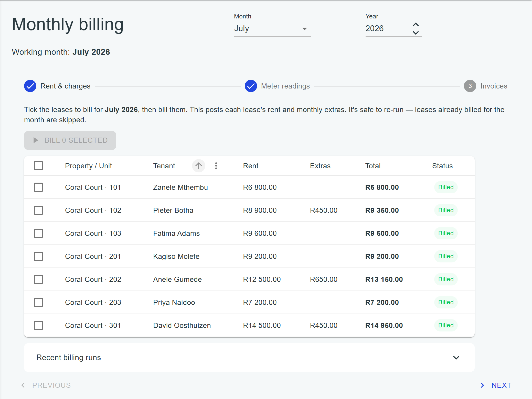Click the Coral Court · 301 unit cell
Image resolution: width=532 pixels, height=399 pixels.
93,325
